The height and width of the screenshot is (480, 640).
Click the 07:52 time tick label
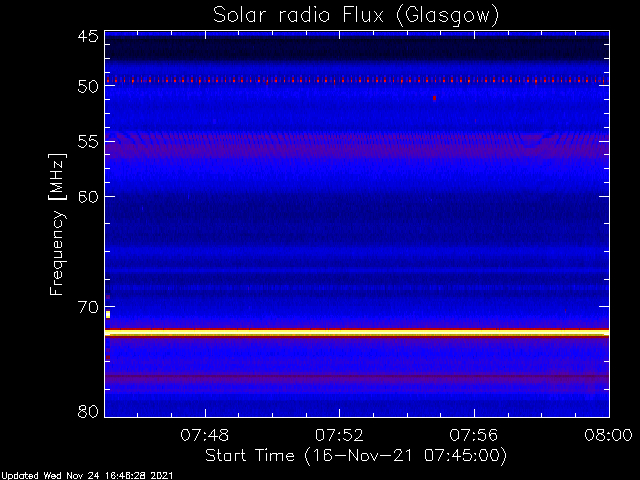339,435
